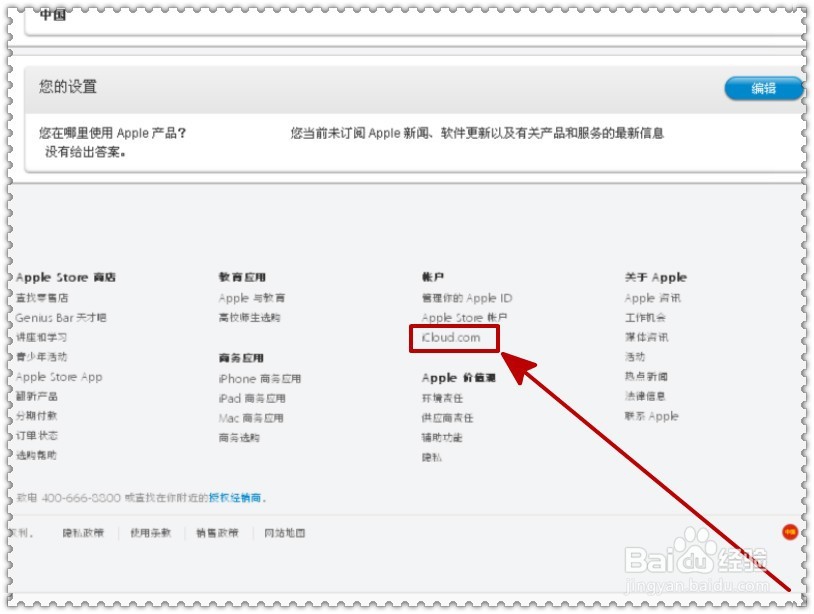Click the 教育应用 column heading
814x614 pixels.
(x=242, y=277)
